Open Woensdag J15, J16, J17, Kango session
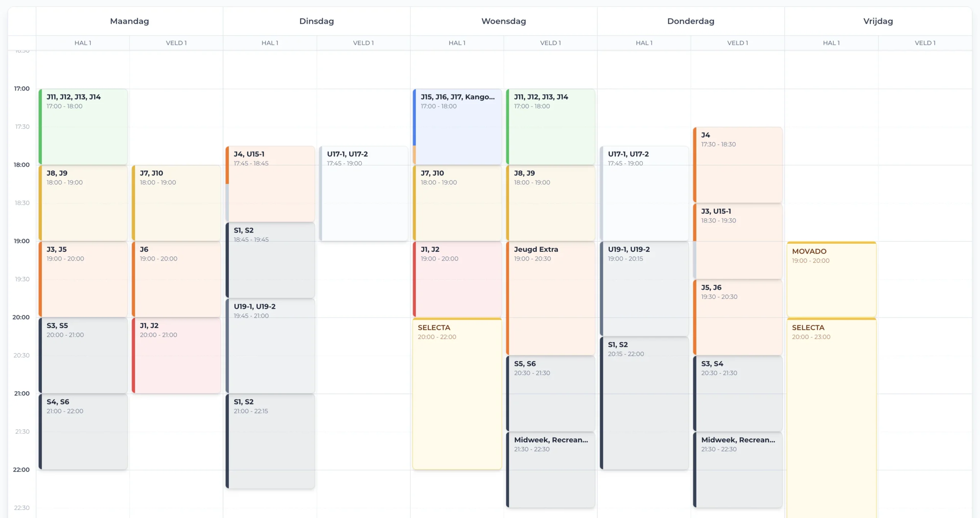The image size is (980, 518). tap(457, 126)
